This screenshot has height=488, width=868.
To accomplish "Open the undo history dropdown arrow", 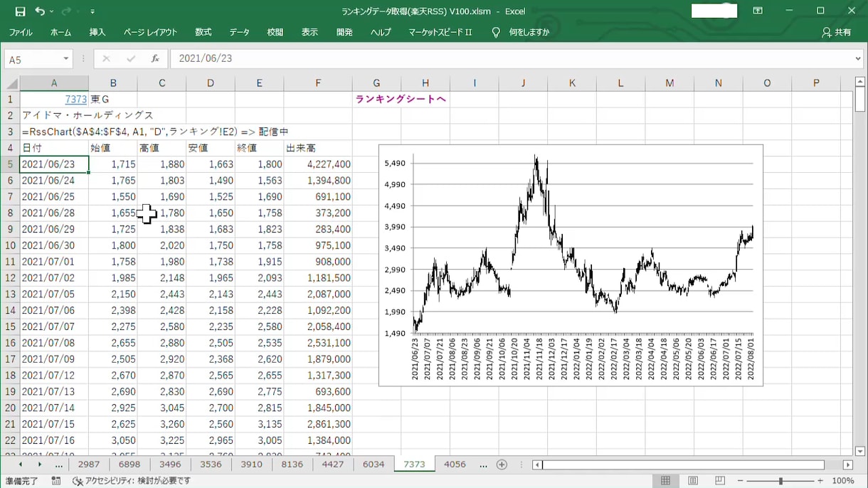I will tap(52, 12).
